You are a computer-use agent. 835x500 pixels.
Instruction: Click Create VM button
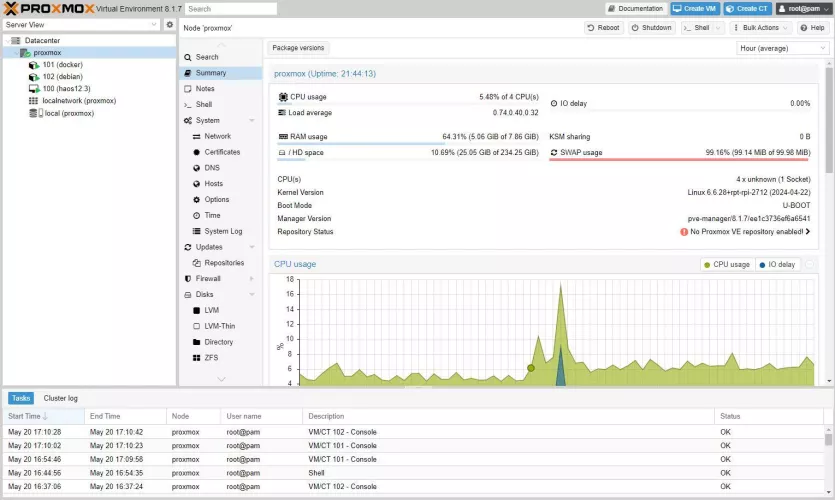tap(695, 9)
